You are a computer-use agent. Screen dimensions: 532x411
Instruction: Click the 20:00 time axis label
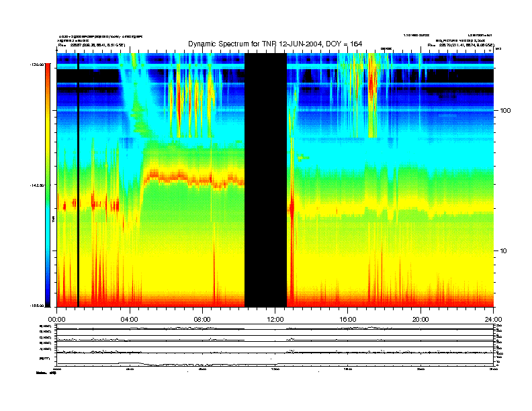coord(420,320)
